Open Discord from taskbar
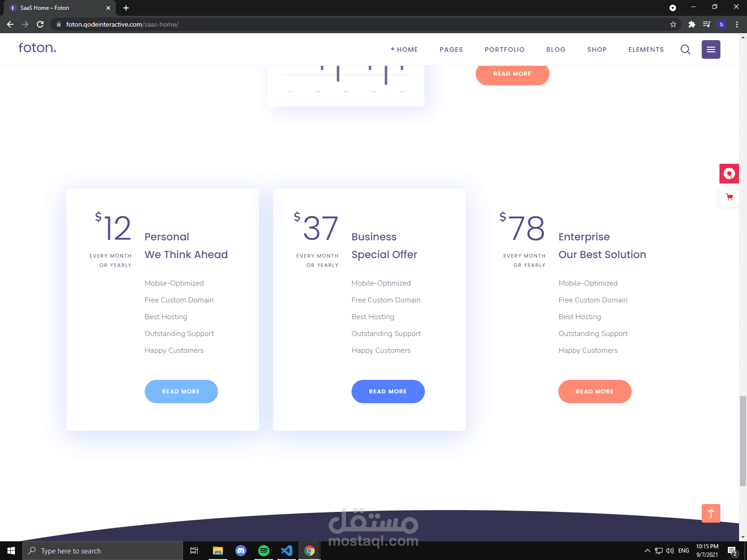 pyautogui.click(x=241, y=551)
